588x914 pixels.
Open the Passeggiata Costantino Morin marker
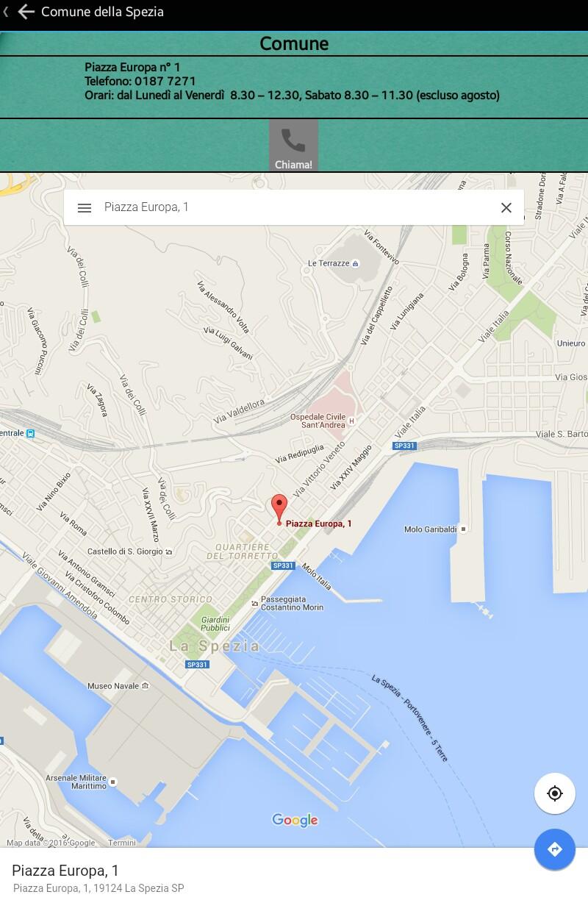[x=255, y=603]
